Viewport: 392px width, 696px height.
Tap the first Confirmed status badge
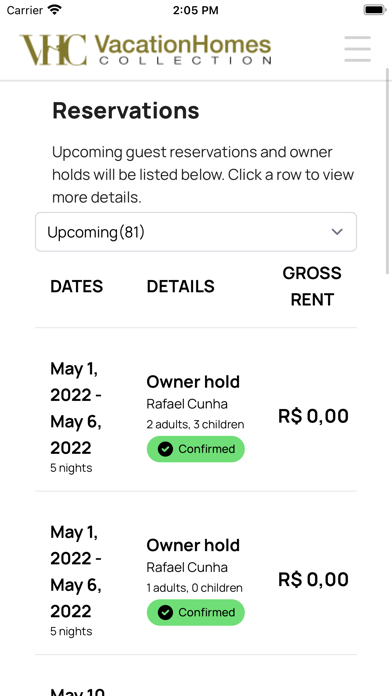click(x=196, y=449)
